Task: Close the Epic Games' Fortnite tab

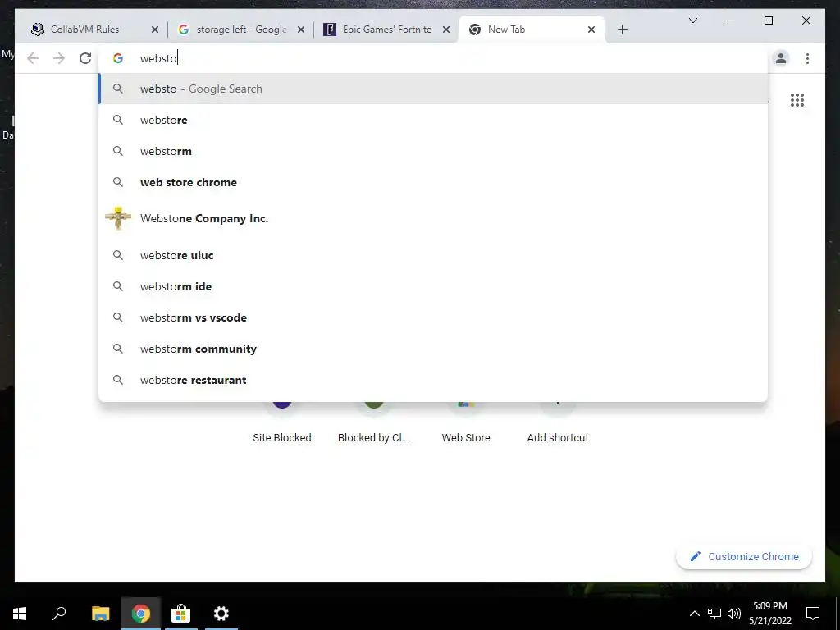Action: pyautogui.click(x=446, y=30)
